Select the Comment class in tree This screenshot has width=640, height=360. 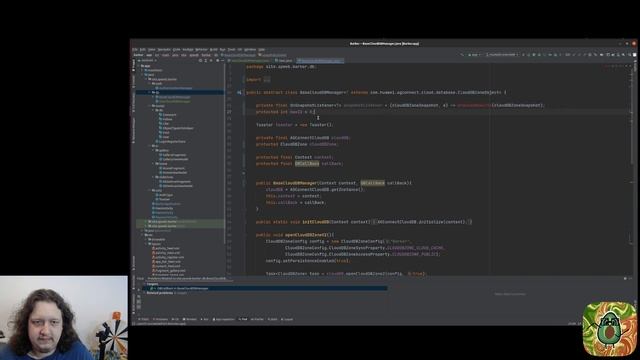tap(169, 115)
